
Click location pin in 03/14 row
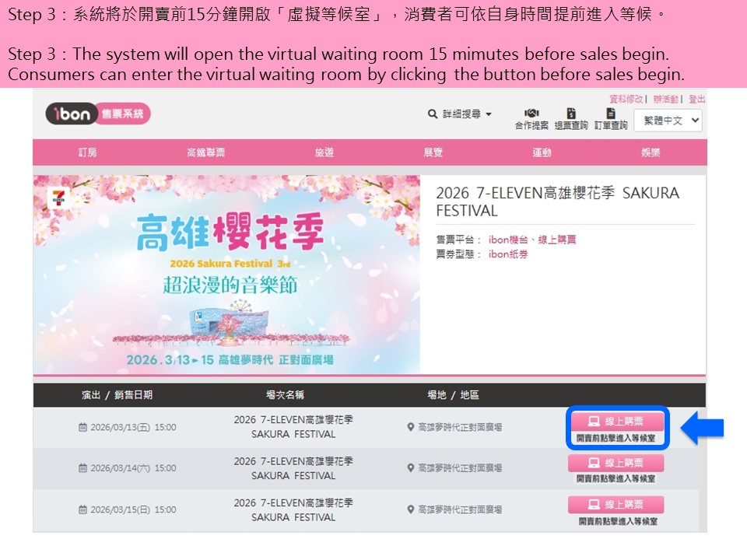(411, 468)
